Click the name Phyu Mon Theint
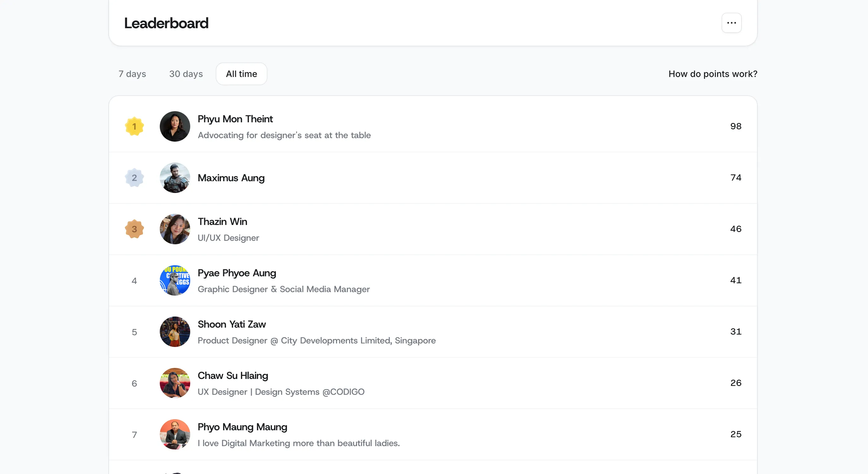 pyautogui.click(x=235, y=119)
